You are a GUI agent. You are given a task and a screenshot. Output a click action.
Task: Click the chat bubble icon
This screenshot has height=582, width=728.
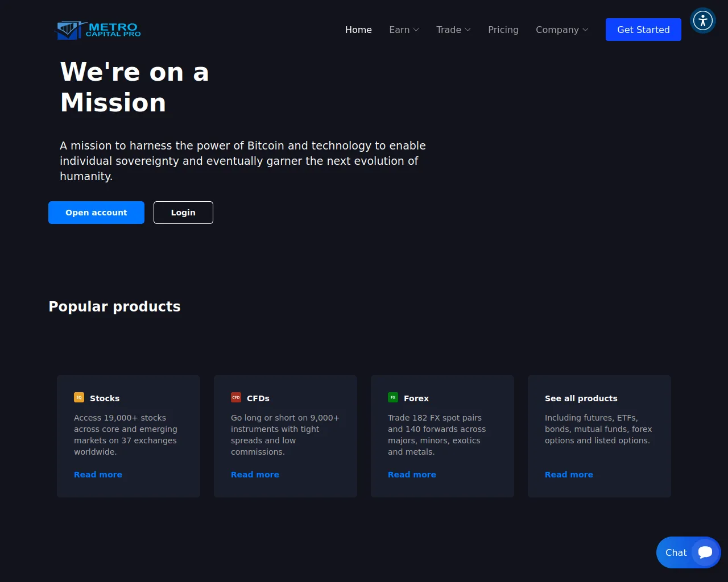pos(705,552)
